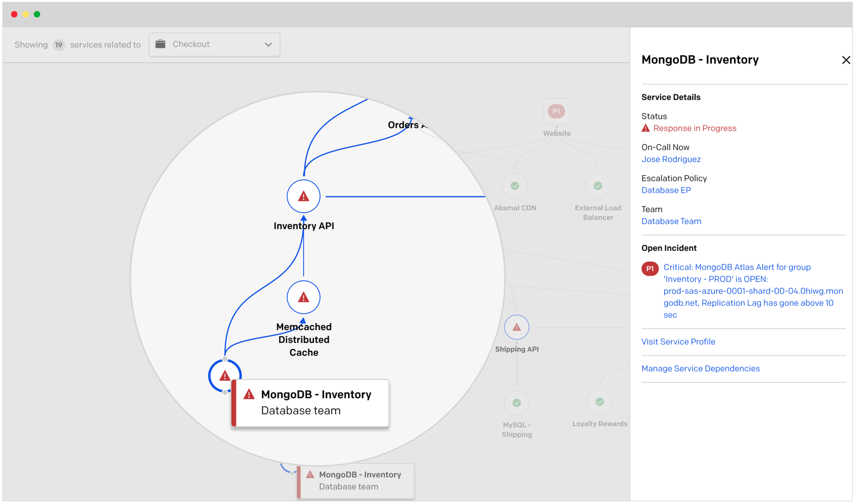Click the P1 priority badge in Open Incident

(x=650, y=269)
